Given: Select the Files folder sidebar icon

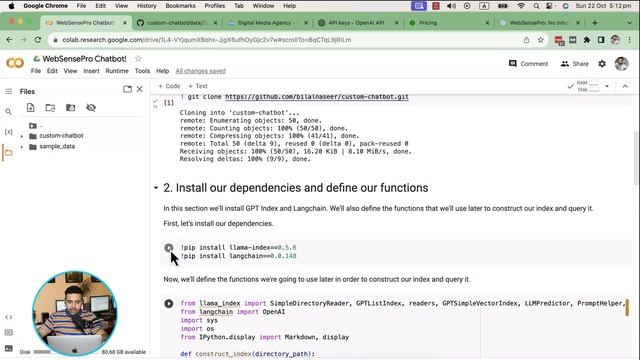Looking at the screenshot, I should pyautogui.click(x=8, y=153).
